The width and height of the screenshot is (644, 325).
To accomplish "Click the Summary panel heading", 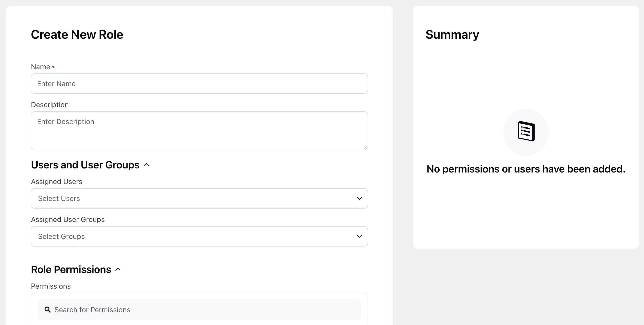I will pyautogui.click(x=452, y=35).
